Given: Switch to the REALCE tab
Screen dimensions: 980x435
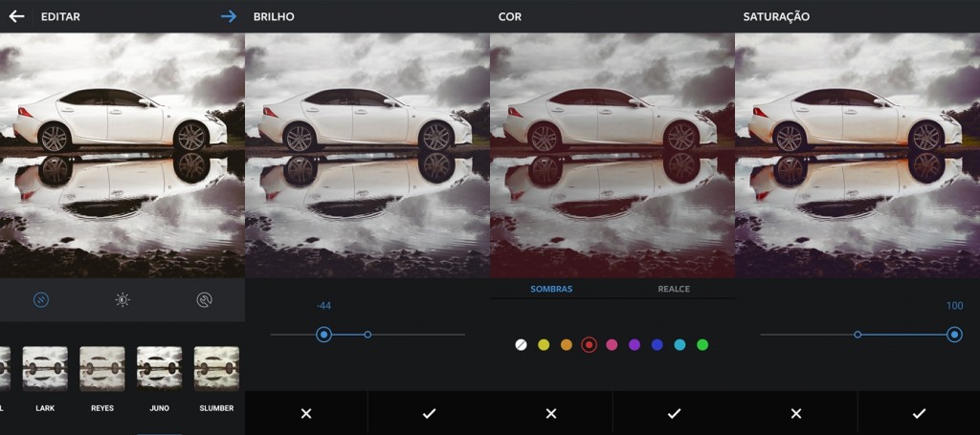Looking at the screenshot, I should [674, 289].
